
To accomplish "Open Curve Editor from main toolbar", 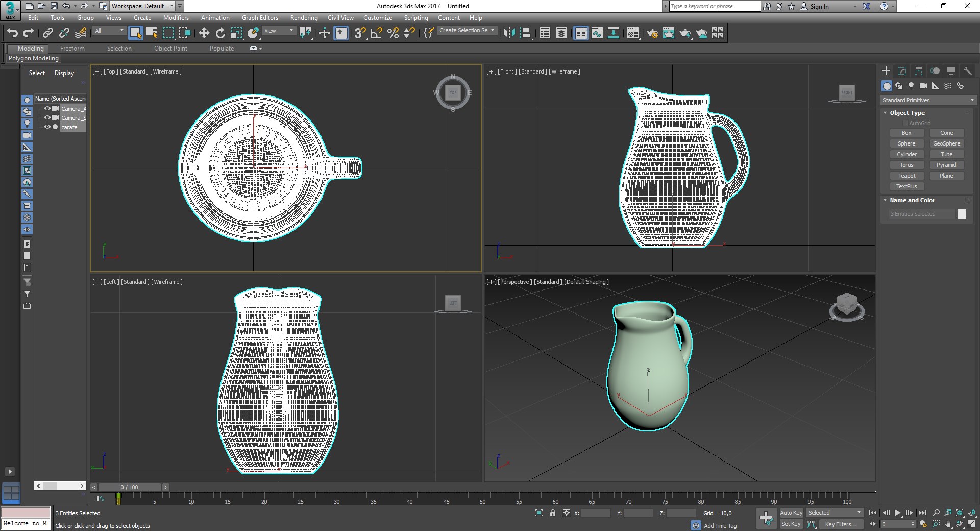I will pyautogui.click(x=597, y=33).
